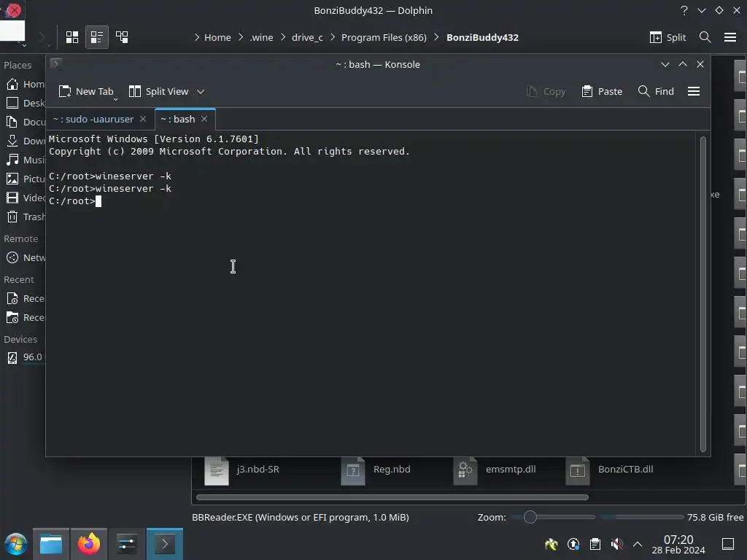Activate Konsole taskbar entry
This screenshot has width=747, height=560.
[x=165, y=544]
